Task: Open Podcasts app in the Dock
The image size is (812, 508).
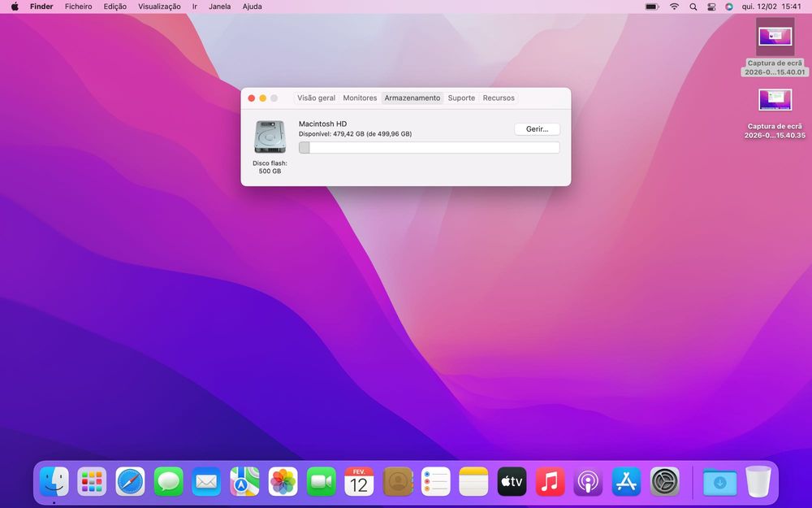Action: [588, 481]
